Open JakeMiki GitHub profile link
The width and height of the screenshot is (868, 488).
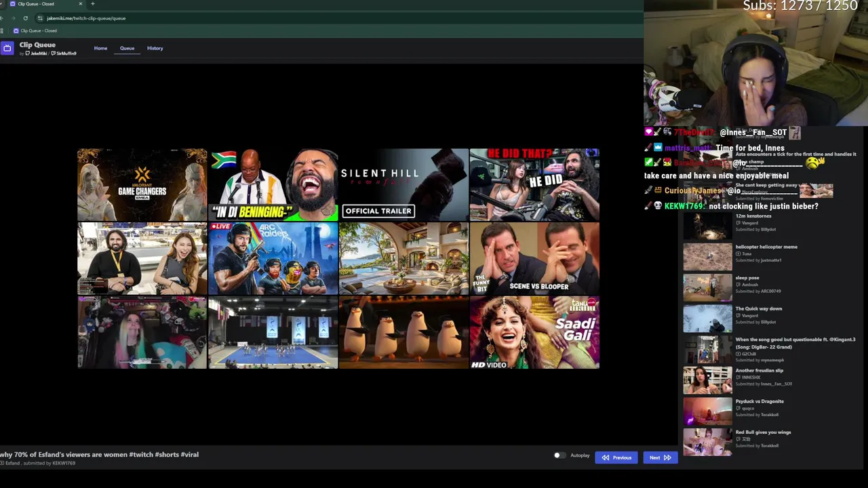[37, 54]
